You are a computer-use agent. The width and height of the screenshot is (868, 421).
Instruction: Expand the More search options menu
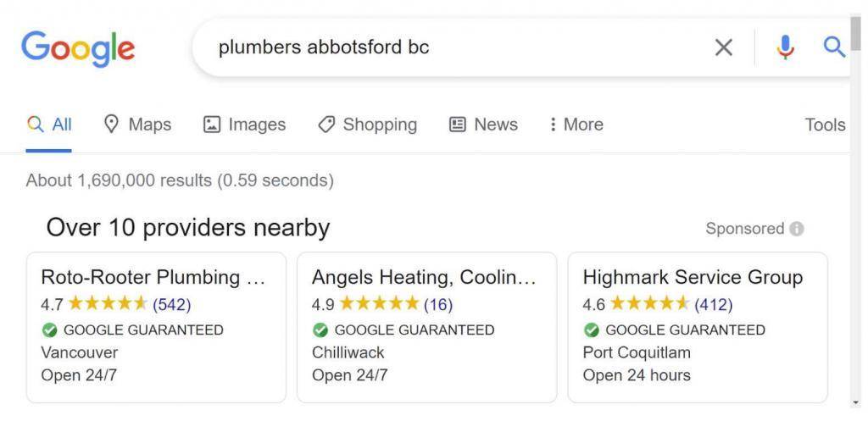coord(576,125)
